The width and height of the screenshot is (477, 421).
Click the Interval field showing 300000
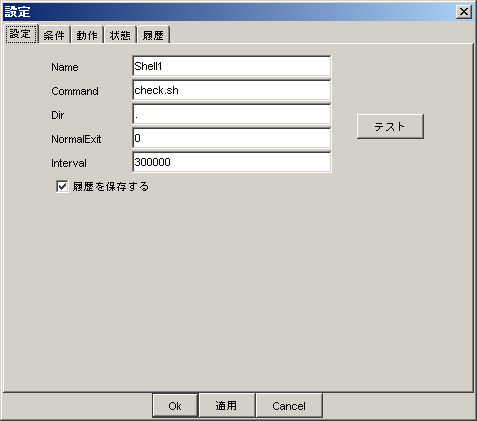click(232, 162)
